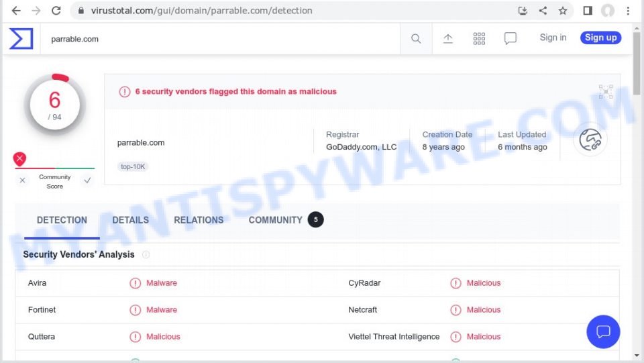
Task: Open the apps grid icon
Action: 479,39
